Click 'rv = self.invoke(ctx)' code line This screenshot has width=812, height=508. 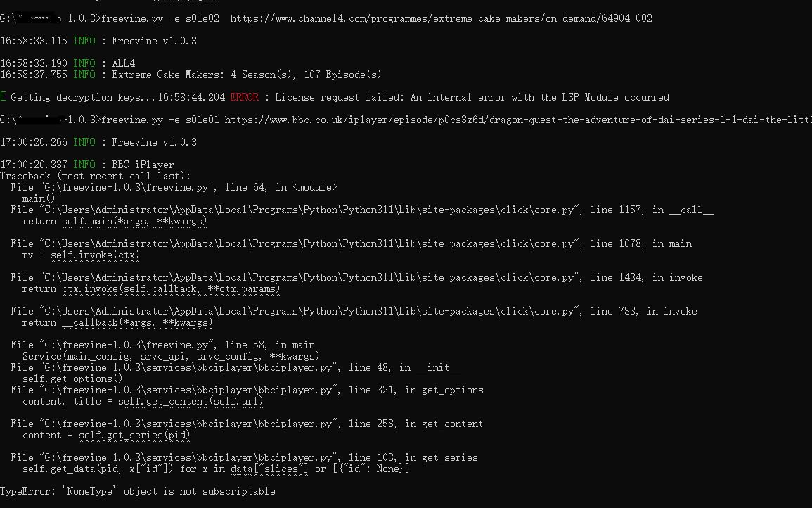tap(81, 255)
